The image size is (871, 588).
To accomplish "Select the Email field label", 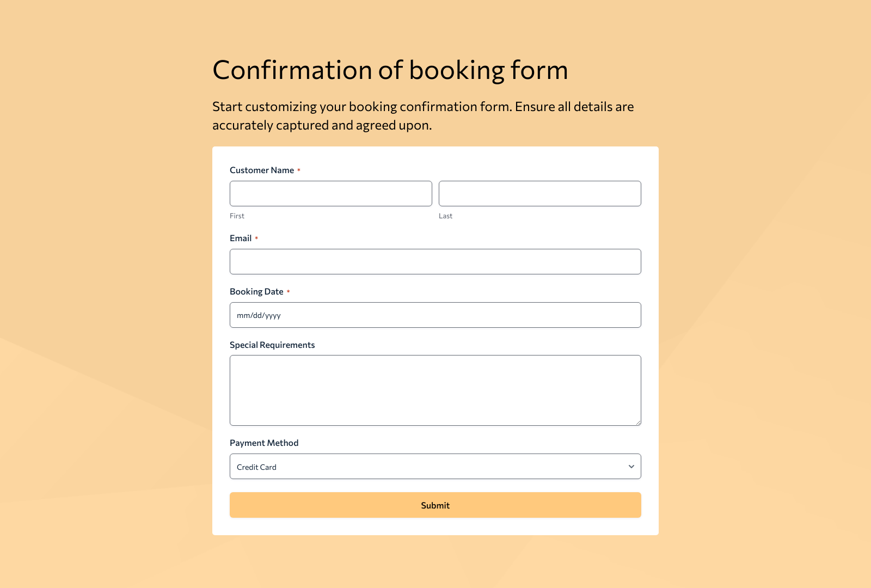I will tap(241, 238).
